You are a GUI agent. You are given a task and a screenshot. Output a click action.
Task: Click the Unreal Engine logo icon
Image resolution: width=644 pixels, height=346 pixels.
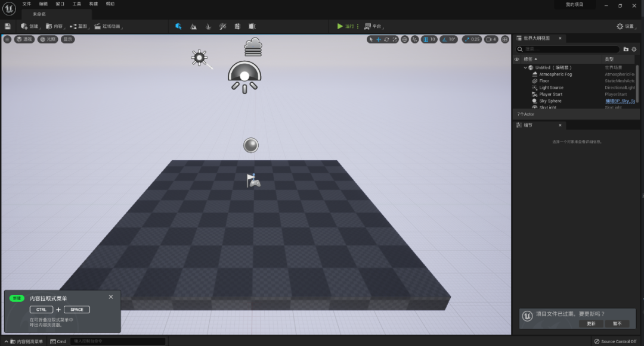click(9, 8)
